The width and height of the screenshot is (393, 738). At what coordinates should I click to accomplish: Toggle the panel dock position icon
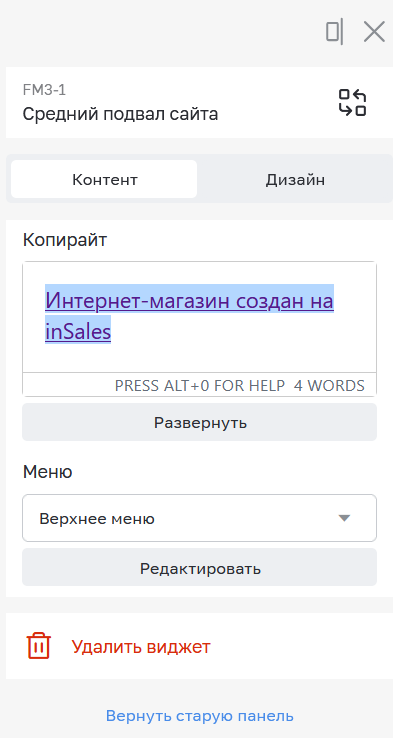334,32
